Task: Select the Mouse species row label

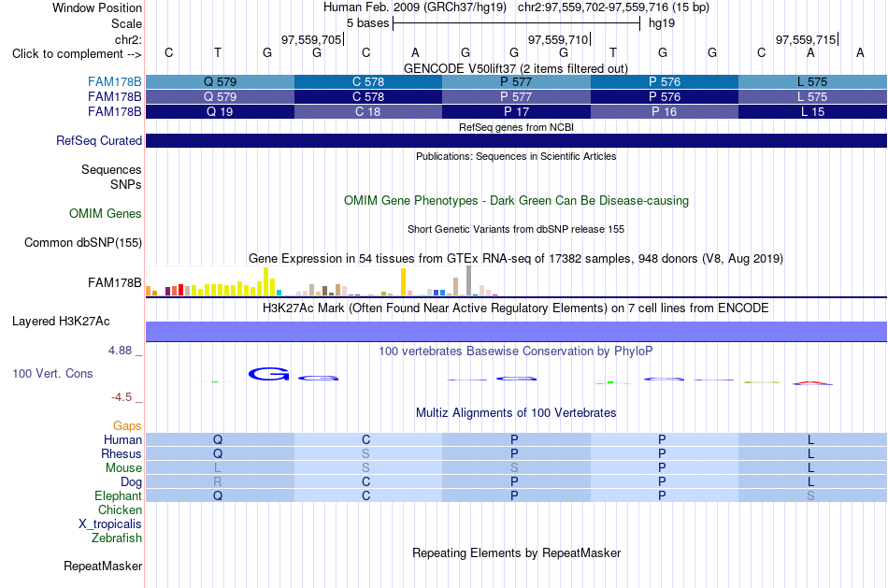Action: point(123,468)
